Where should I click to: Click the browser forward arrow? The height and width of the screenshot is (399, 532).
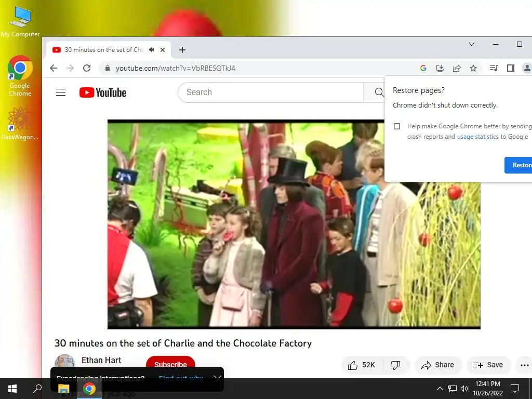click(70, 68)
